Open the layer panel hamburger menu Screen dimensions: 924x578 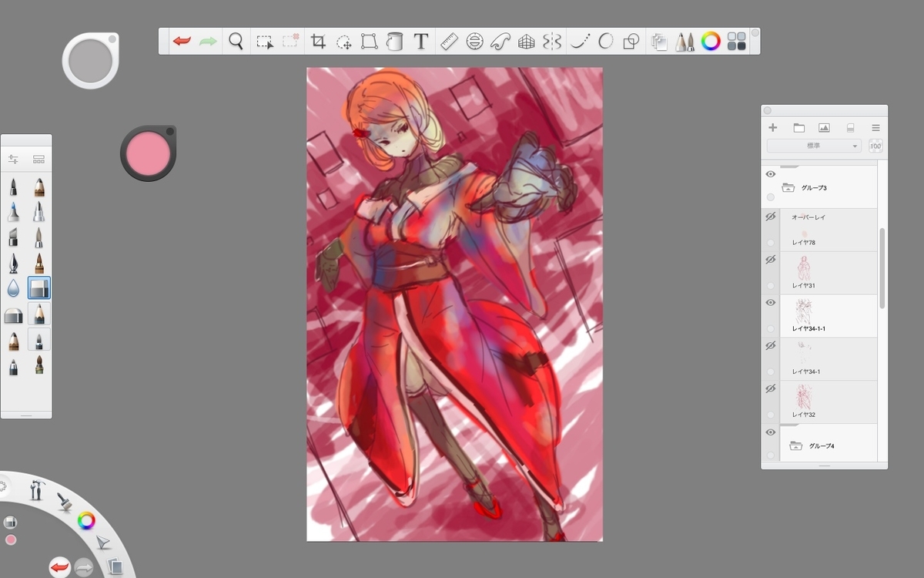point(875,128)
